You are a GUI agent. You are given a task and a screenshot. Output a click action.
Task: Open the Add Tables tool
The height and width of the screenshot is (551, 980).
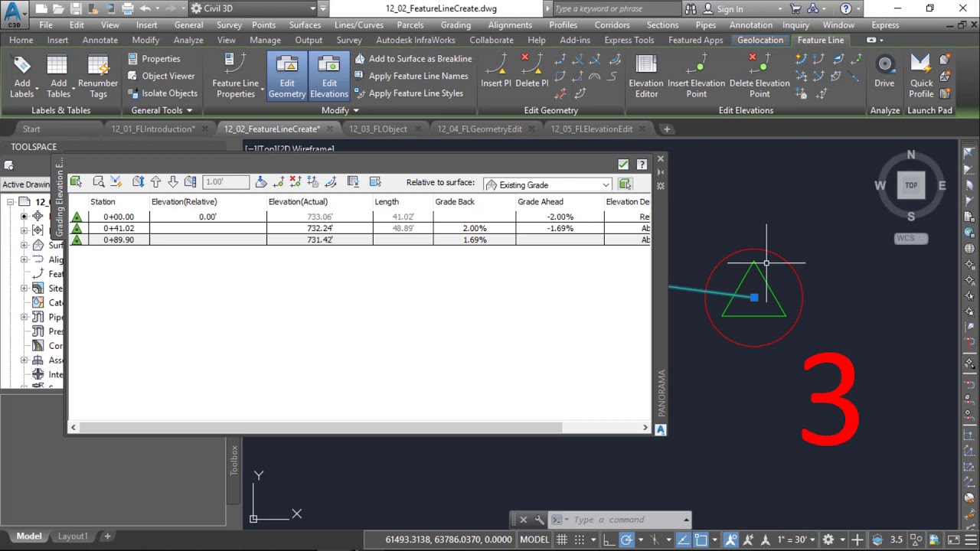58,77
